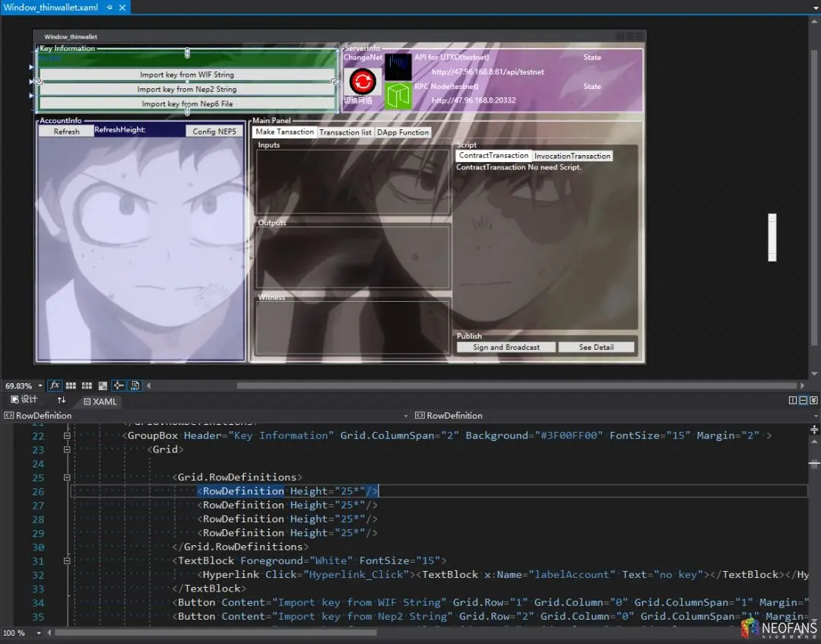The image size is (821, 644).
Task: Click the green NEO cube icon
Action: click(398, 96)
